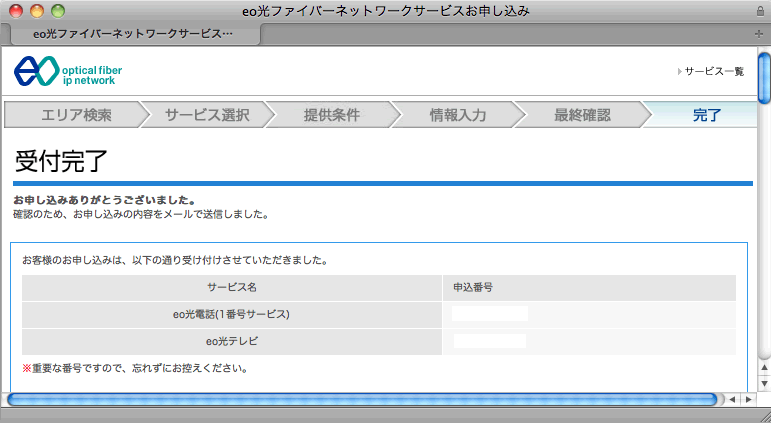Click the window resize grip corner

764,416
